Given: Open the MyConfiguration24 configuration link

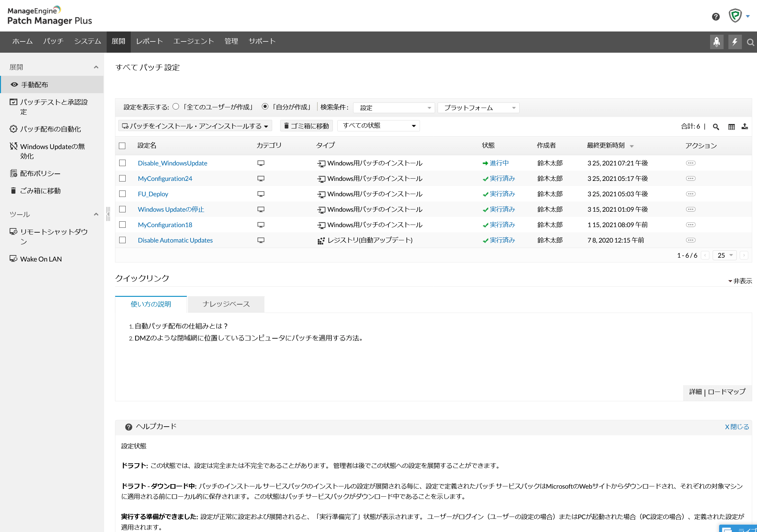Looking at the screenshot, I should 165,178.
